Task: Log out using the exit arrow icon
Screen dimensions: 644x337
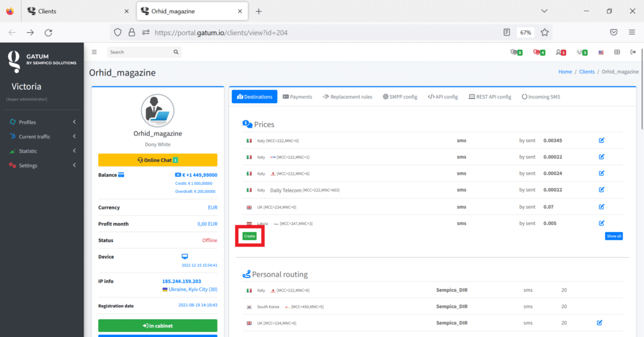Action: (x=633, y=52)
